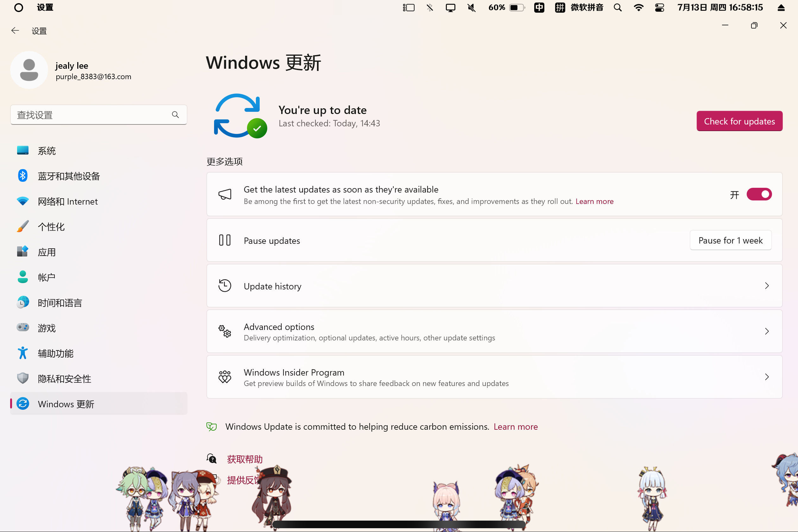Click the Bluetooth off icon in menu bar
This screenshot has height=532, width=798.
[429, 8]
